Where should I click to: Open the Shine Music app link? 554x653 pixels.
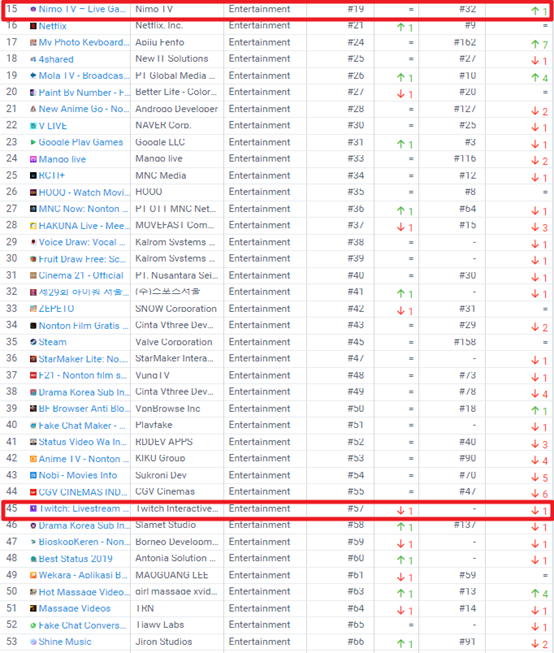coord(65,642)
